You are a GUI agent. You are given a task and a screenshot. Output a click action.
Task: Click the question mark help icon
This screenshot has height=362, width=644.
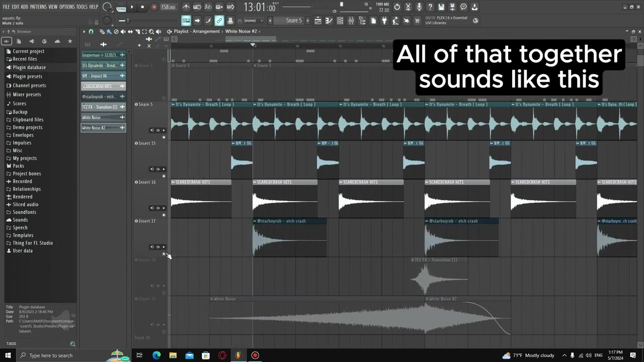point(430,7)
